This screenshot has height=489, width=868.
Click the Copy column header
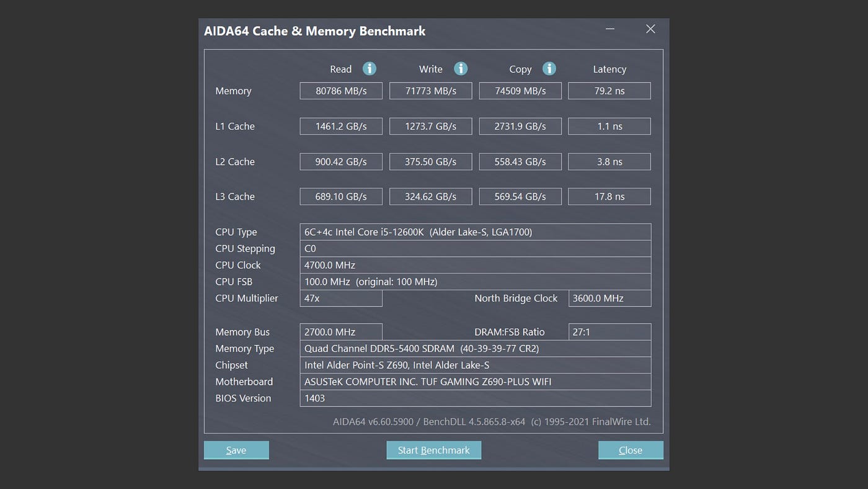tap(520, 70)
